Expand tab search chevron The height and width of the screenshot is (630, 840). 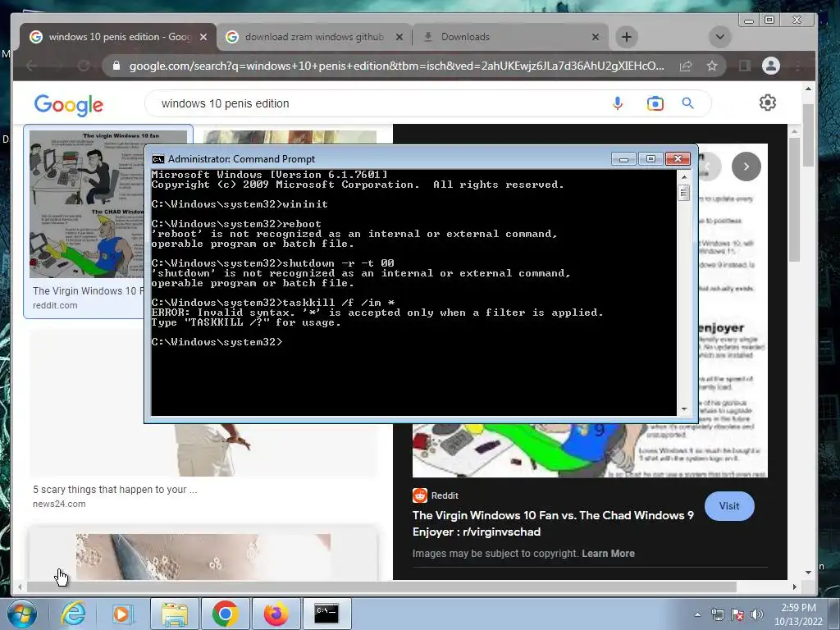(x=720, y=37)
